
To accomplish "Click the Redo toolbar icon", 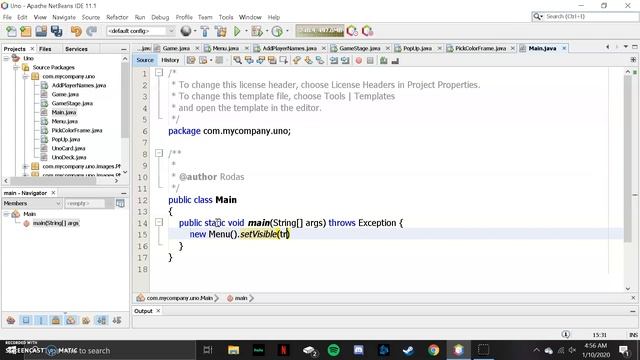I will [x=91, y=31].
